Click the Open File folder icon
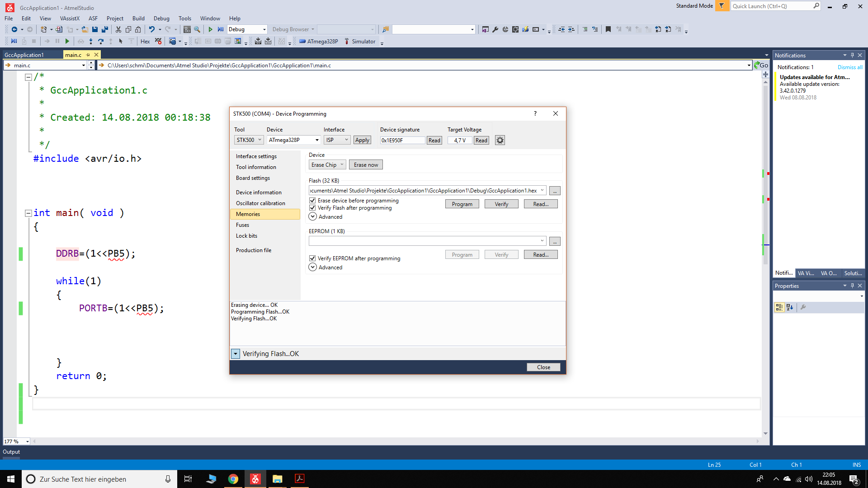 tap(85, 29)
